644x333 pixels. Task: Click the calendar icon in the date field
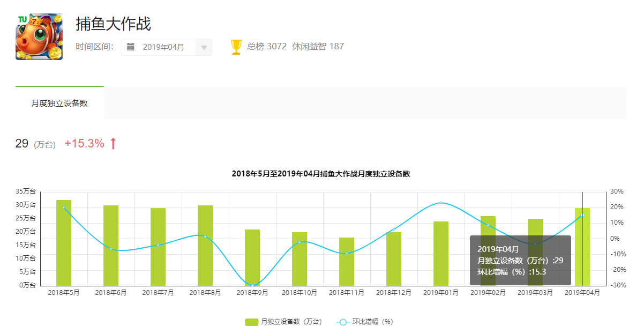[x=131, y=47]
